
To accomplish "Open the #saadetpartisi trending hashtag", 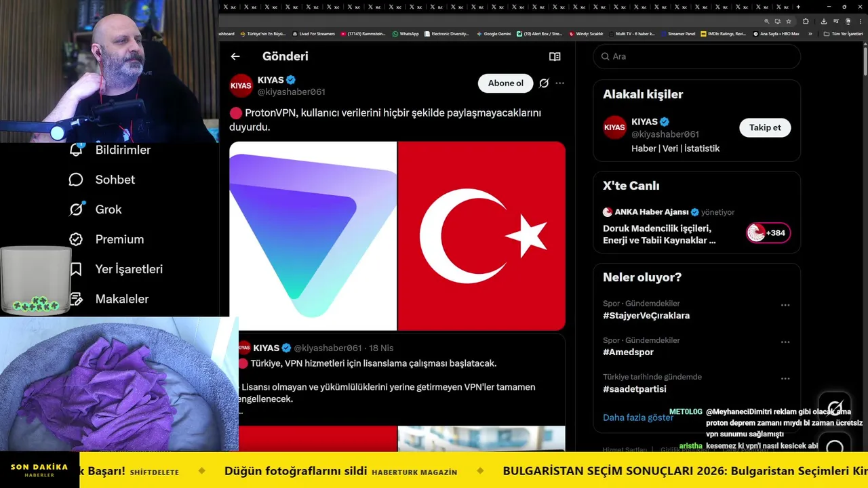I will click(635, 389).
